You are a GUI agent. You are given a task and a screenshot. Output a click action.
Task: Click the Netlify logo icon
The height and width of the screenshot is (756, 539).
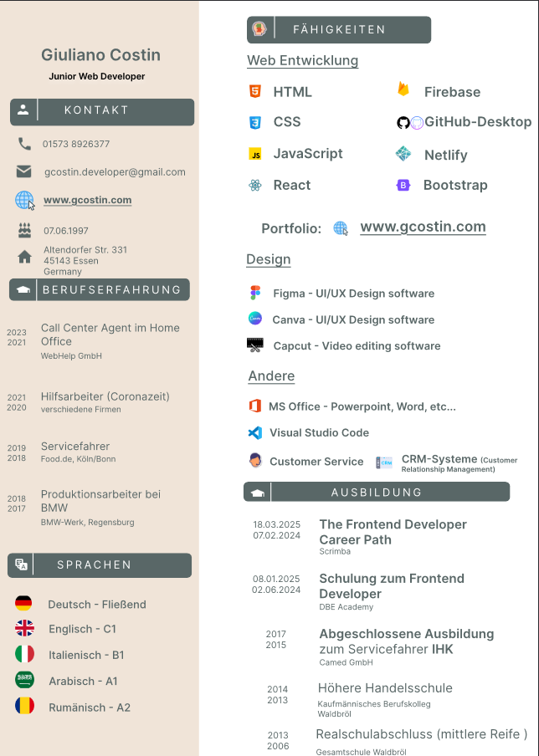pos(403,154)
